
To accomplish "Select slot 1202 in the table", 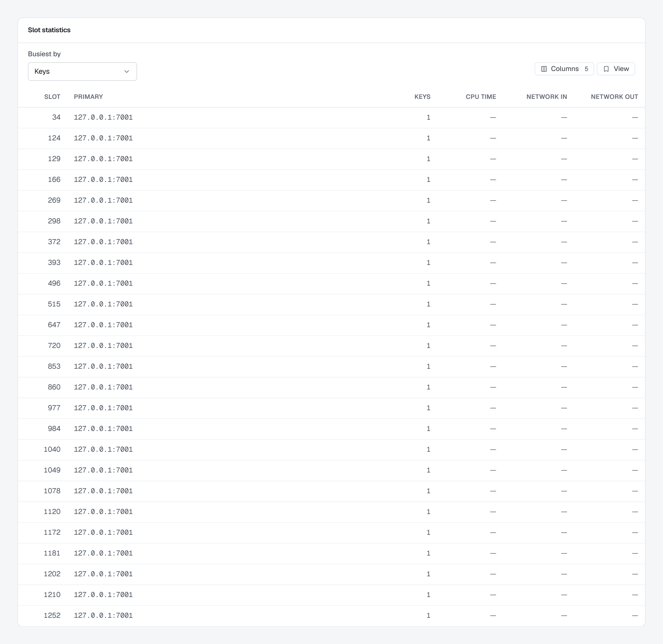I will point(331,574).
